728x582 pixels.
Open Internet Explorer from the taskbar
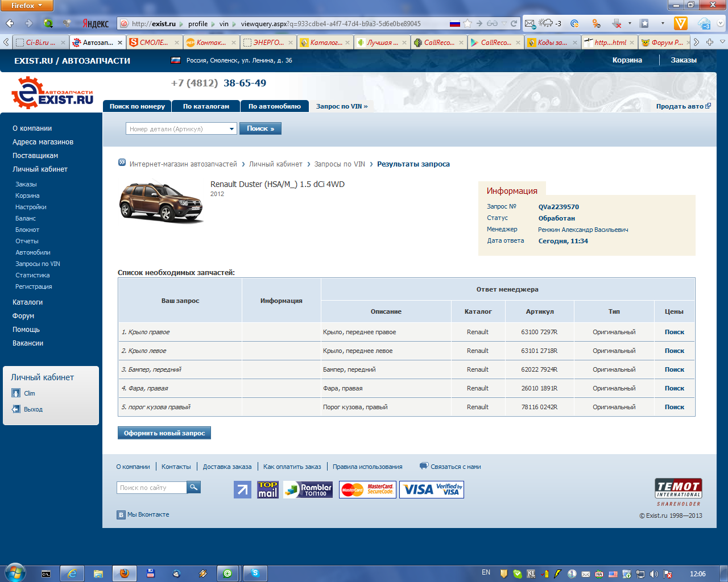coord(72,573)
